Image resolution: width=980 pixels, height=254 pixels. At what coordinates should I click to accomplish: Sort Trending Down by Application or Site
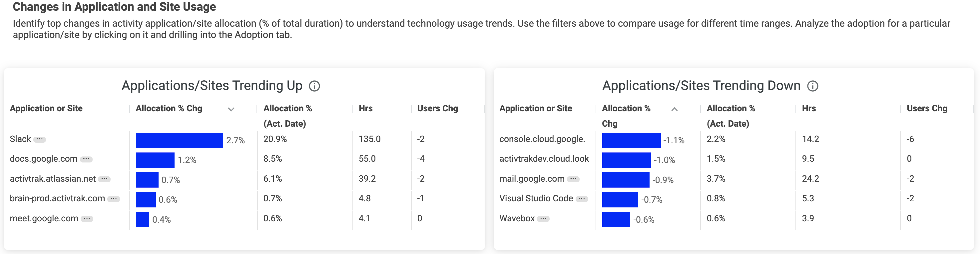click(535, 109)
